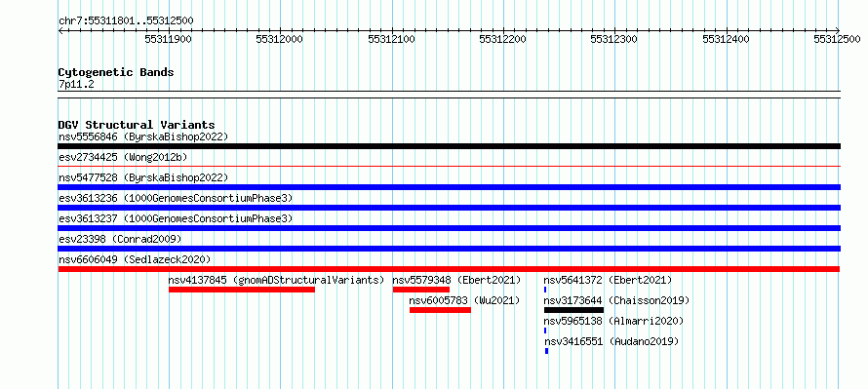Click the small blue nsv3416551 marker
This screenshot has width=868, height=389.
coord(547,351)
